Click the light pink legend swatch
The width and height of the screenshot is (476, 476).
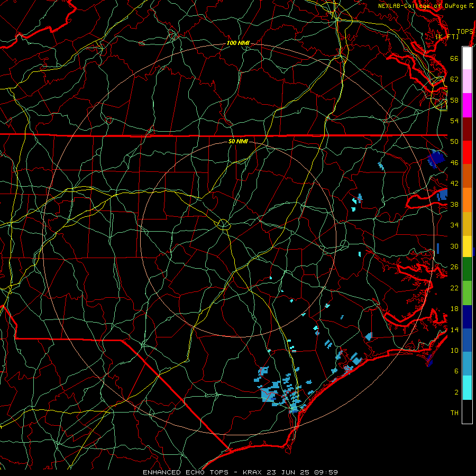(467, 81)
